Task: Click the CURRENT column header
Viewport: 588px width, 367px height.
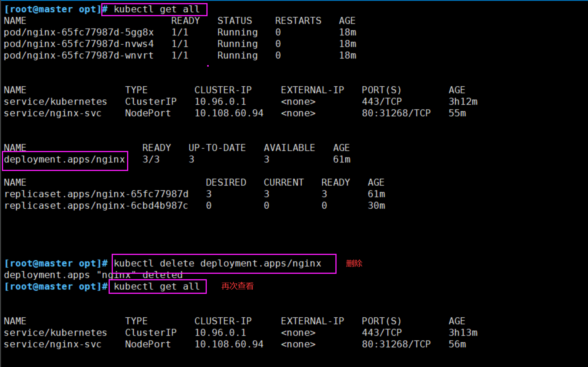Action: [283, 183]
